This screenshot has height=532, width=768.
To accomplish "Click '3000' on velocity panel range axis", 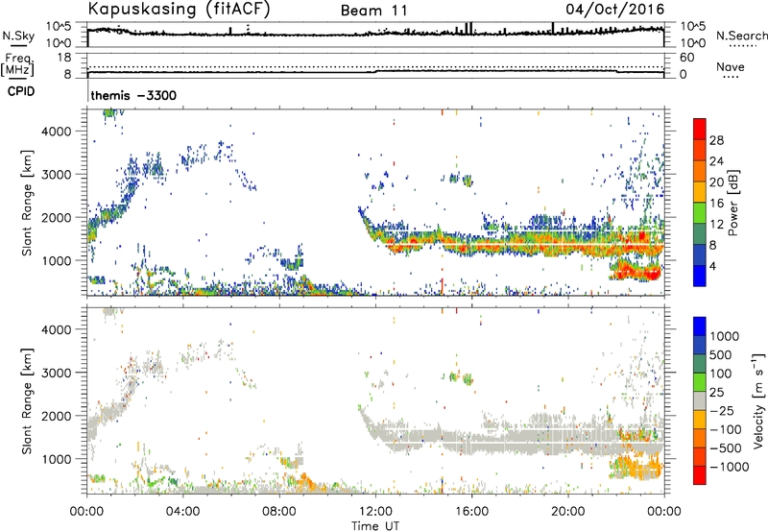I will coord(57,373).
